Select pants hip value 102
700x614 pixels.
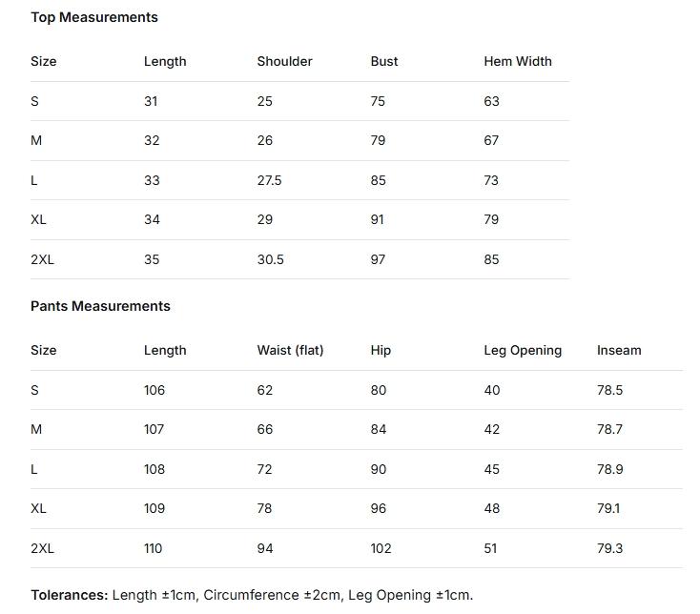point(381,548)
